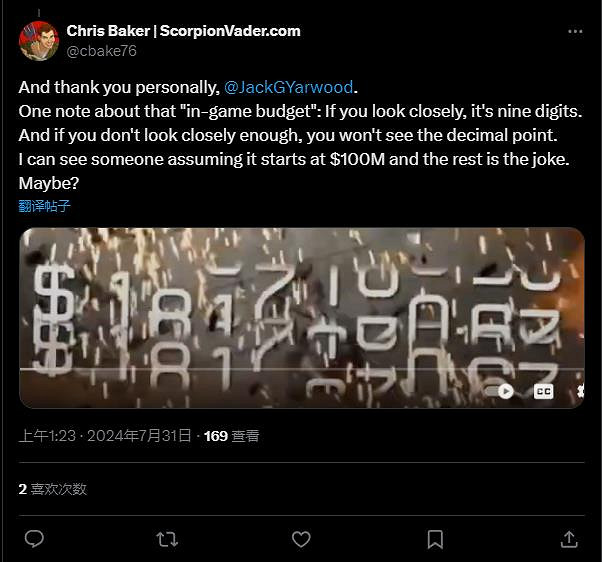Open the three-dot more options menu

[575, 31]
